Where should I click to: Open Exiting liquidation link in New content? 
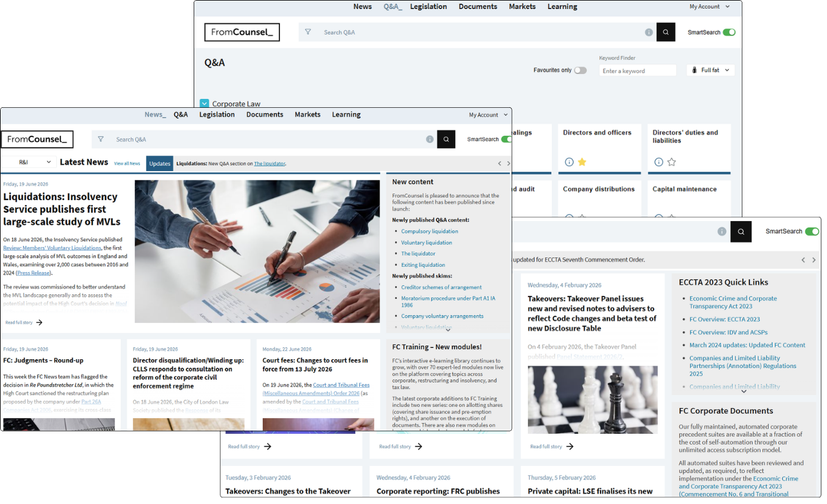tap(423, 265)
